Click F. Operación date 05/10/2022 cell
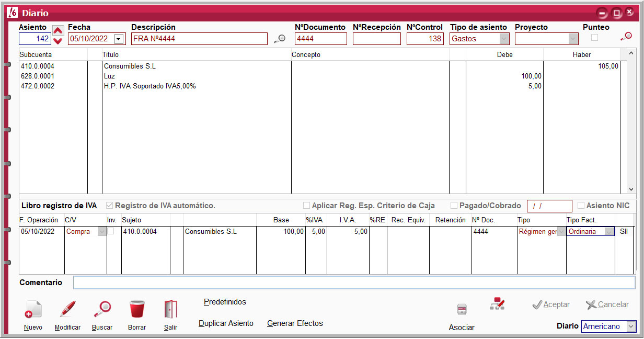644x339 pixels. (x=38, y=232)
